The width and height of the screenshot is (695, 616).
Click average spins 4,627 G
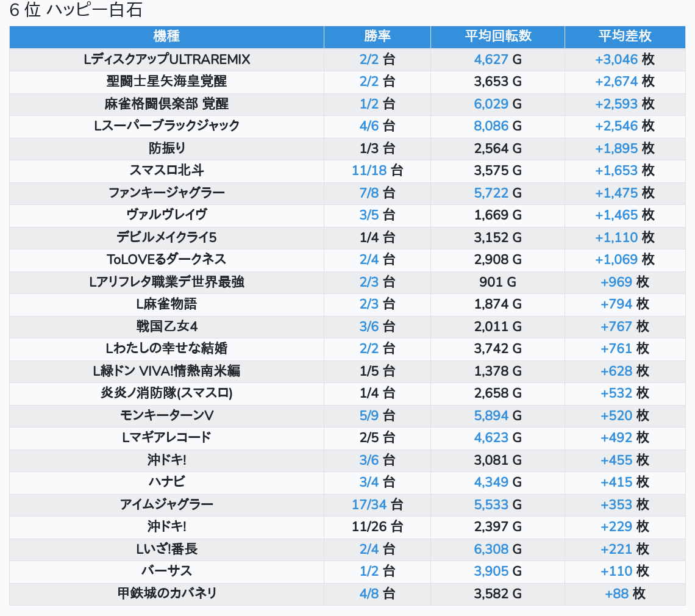(497, 59)
